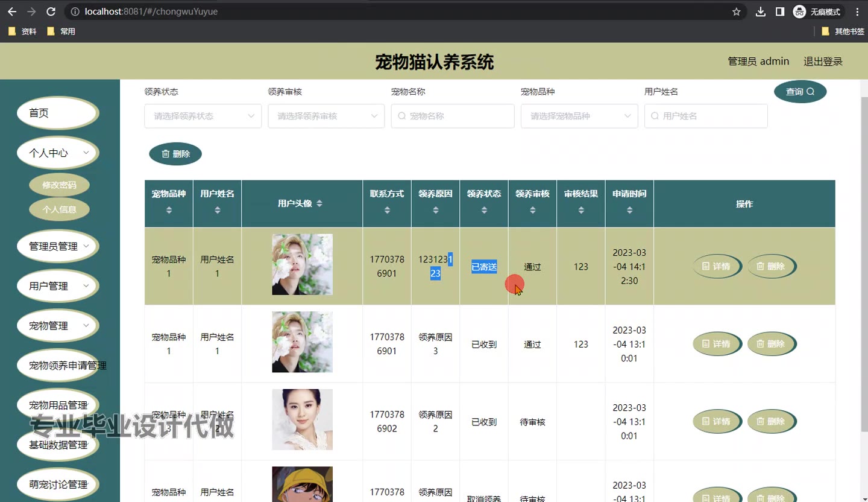This screenshot has height=502, width=868.
Task: Sort table by 宠物品种 column arrows
Action: [x=169, y=210]
